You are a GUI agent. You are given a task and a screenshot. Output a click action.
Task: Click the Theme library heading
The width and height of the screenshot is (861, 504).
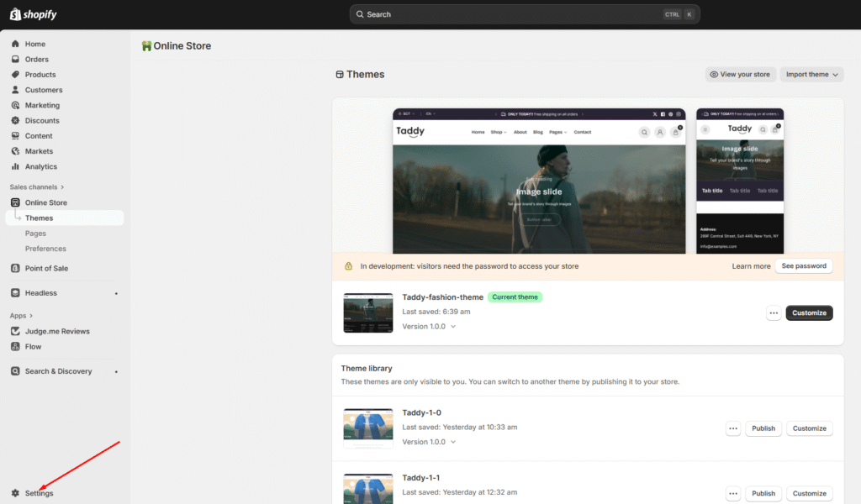pyautogui.click(x=367, y=369)
